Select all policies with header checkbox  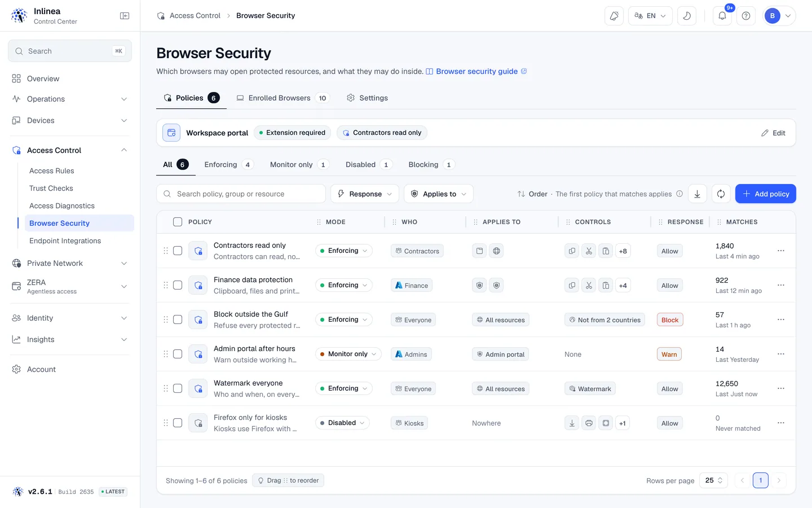178,222
